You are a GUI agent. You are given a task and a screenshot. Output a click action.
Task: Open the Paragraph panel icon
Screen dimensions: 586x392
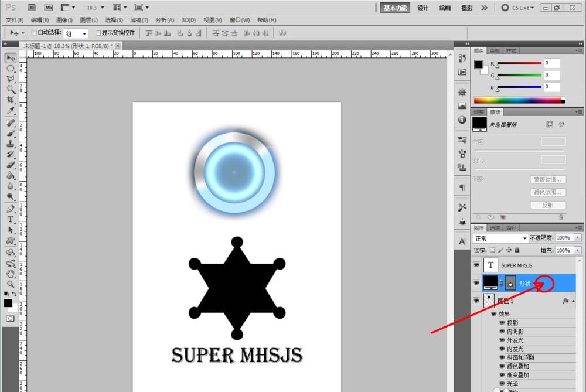tap(462, 188)
